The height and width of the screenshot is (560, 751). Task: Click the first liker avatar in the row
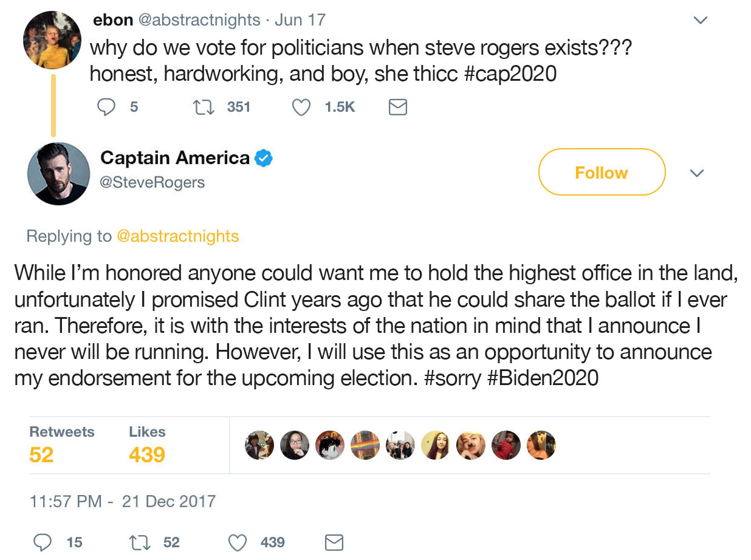(259, 446)
